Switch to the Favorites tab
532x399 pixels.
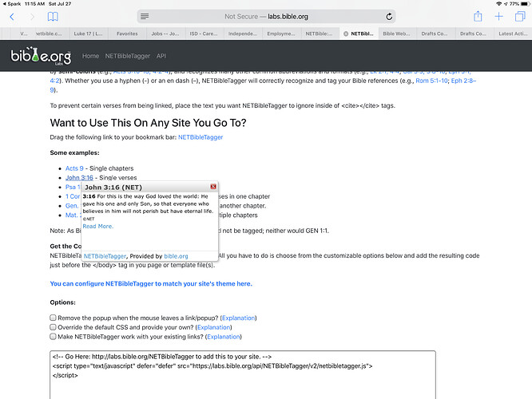click(x=127, y=34)
